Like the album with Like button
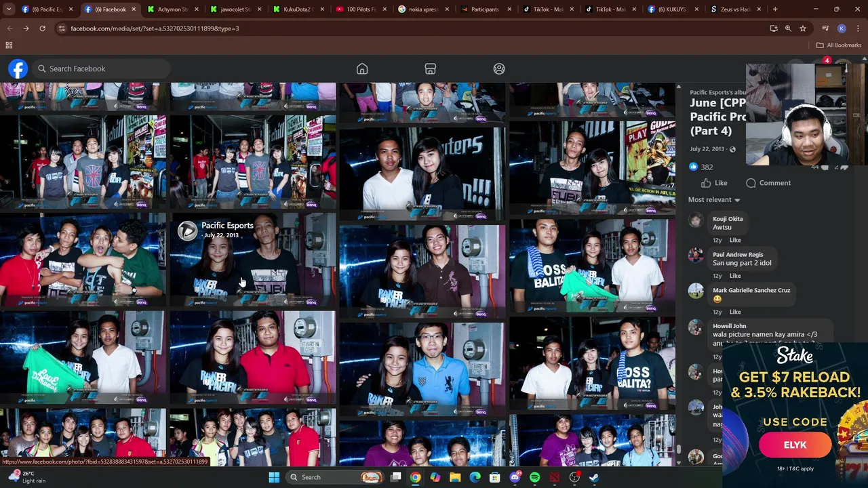 (714, 183)
